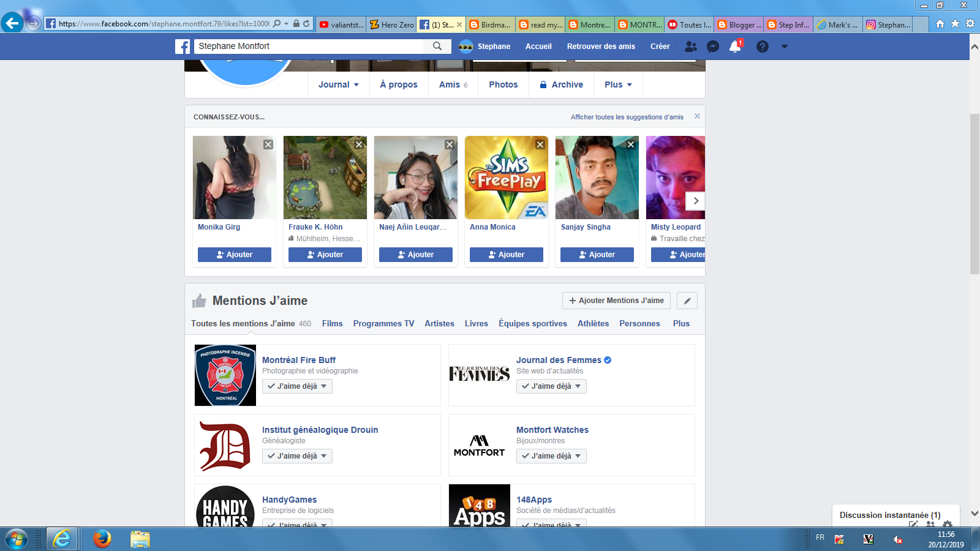Show next friend suggestions arrow
Screen dimensions: 980x551
coord(695,201)
